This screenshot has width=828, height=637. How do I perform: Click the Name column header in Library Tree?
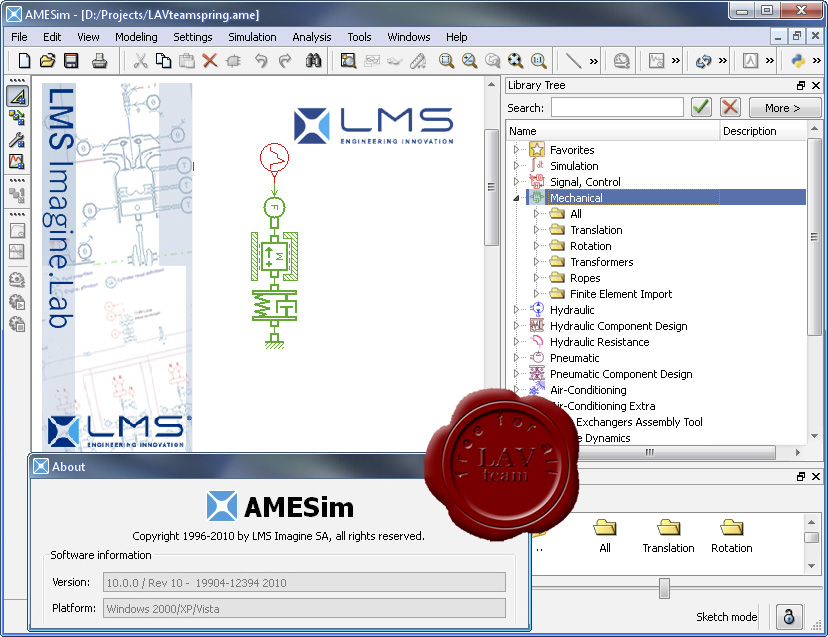(x=613, y=131)
